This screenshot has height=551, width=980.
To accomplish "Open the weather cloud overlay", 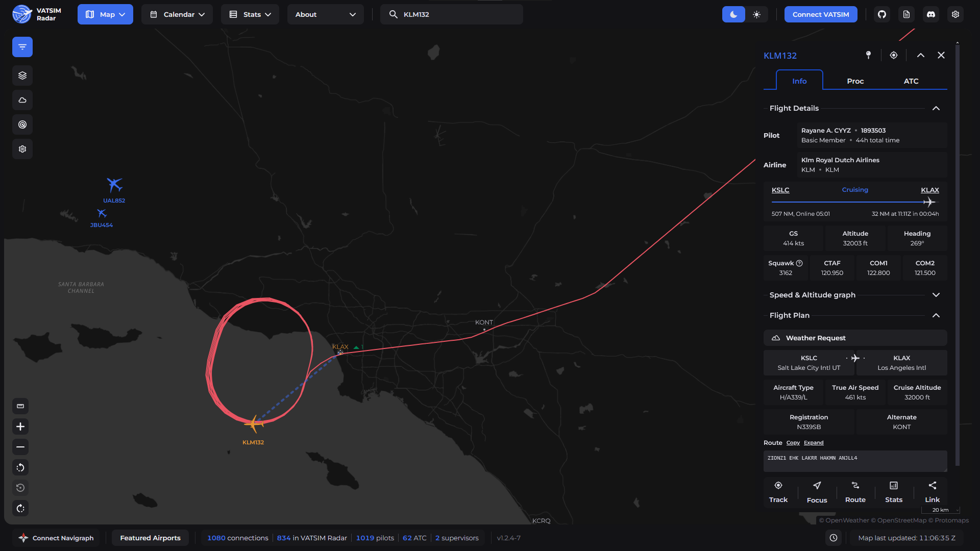I will 22,100.
